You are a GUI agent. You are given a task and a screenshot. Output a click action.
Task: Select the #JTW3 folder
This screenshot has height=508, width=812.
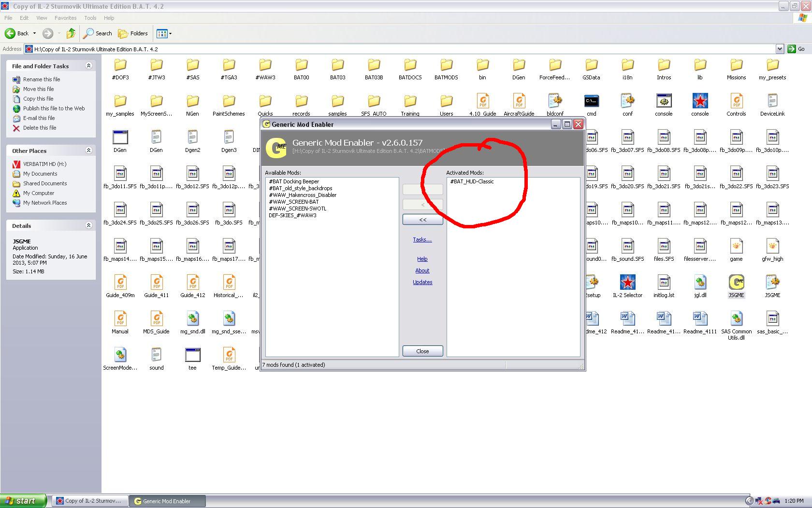157,69
